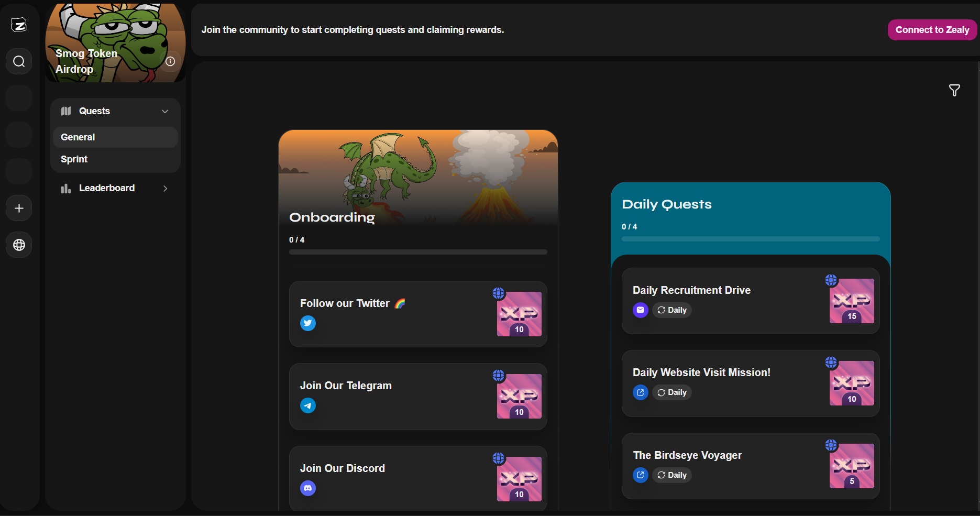This screenshot has height=516, width=980.
Task: Open the globe explore icon in sidebar
Action: click(x=19, y=245)
